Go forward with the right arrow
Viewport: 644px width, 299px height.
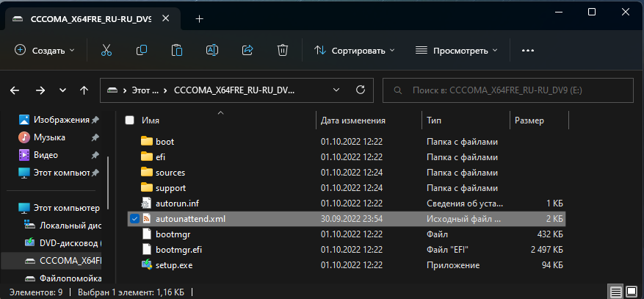[x=40, y=90]
